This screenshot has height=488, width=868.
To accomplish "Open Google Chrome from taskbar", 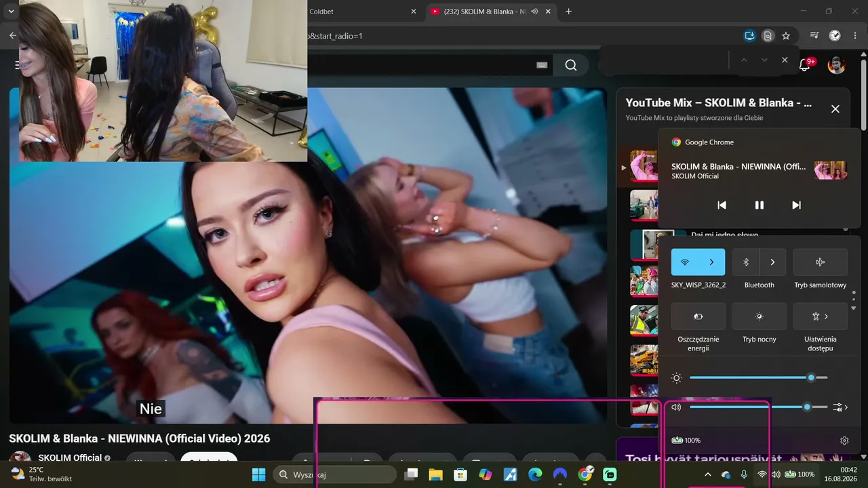I will click(585, 474).
